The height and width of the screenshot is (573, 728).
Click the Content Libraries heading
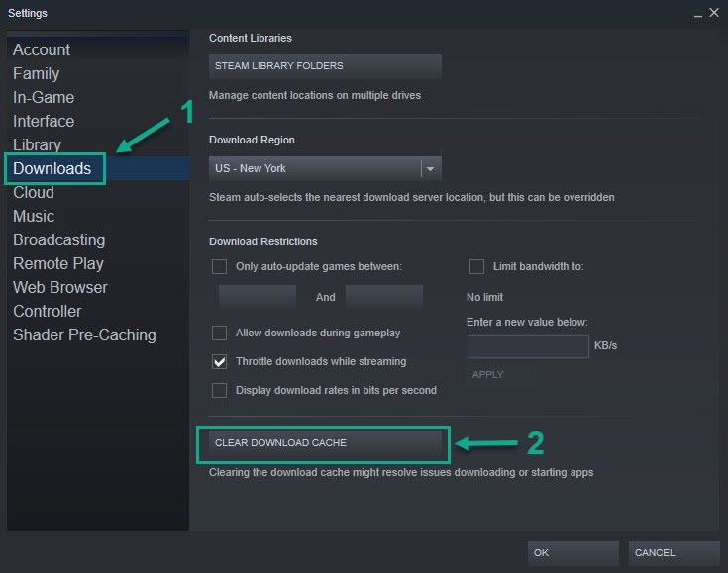(251, 38)
